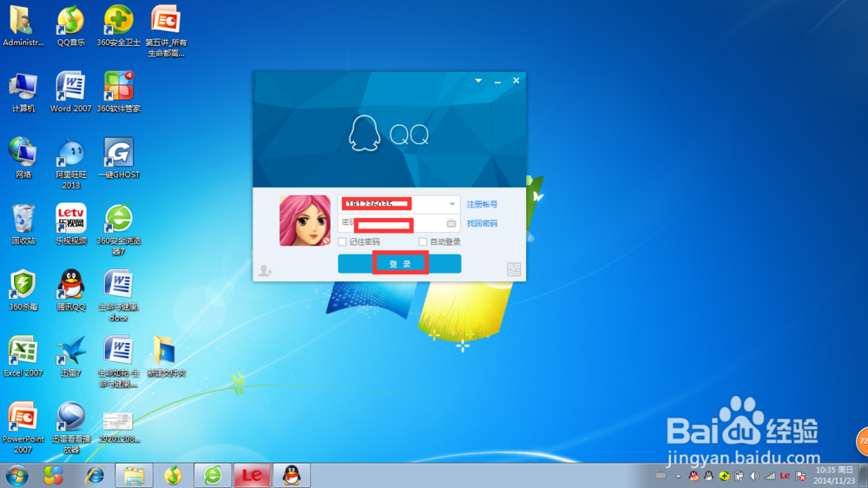The width and height of the screenshot is (868, 488).
Task: Click the plain QQ penguin tray icon
Action: [708, 476]
